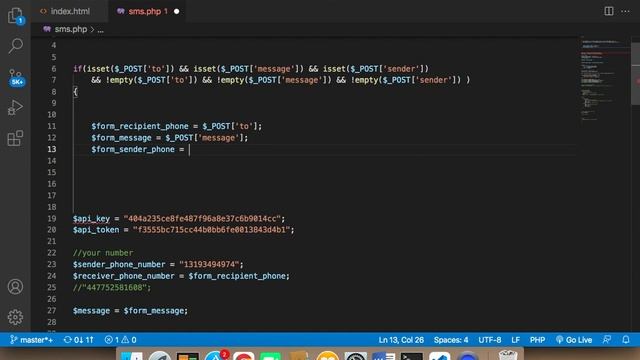Open App Store in the Dock
The image size is (640, 360).
(x=216, y=356)
